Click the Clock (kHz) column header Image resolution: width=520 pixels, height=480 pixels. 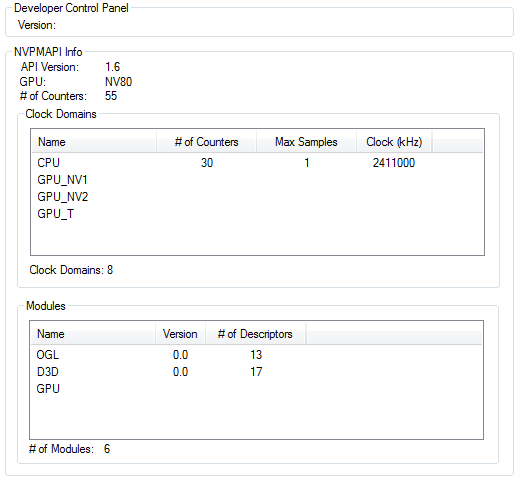point(394,142)
